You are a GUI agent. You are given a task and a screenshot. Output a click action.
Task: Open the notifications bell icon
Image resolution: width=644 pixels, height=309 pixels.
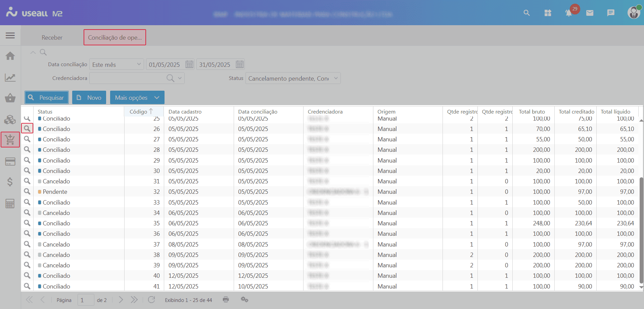pyautogui.click(x=568, y=13)
